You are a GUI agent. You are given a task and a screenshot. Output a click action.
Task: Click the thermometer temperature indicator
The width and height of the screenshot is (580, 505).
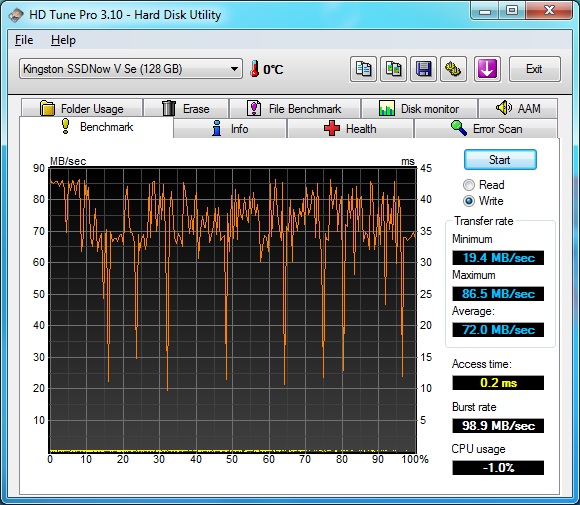pos(266,69)
